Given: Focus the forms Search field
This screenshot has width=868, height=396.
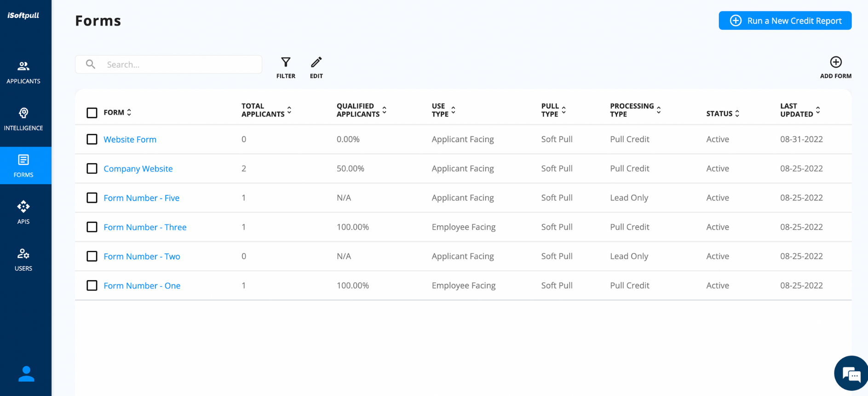Looking at the screenshot, I should tap(169, 64).
